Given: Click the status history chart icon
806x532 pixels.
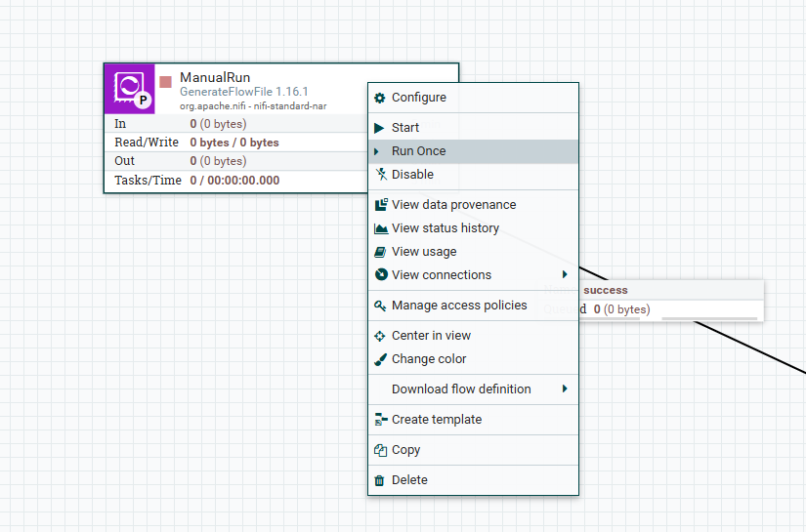Looking at the screenshot, I should pos(381,228).
